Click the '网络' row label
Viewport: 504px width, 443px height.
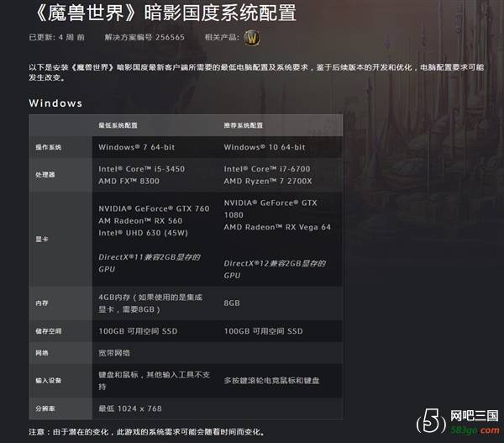pos(42,353)
